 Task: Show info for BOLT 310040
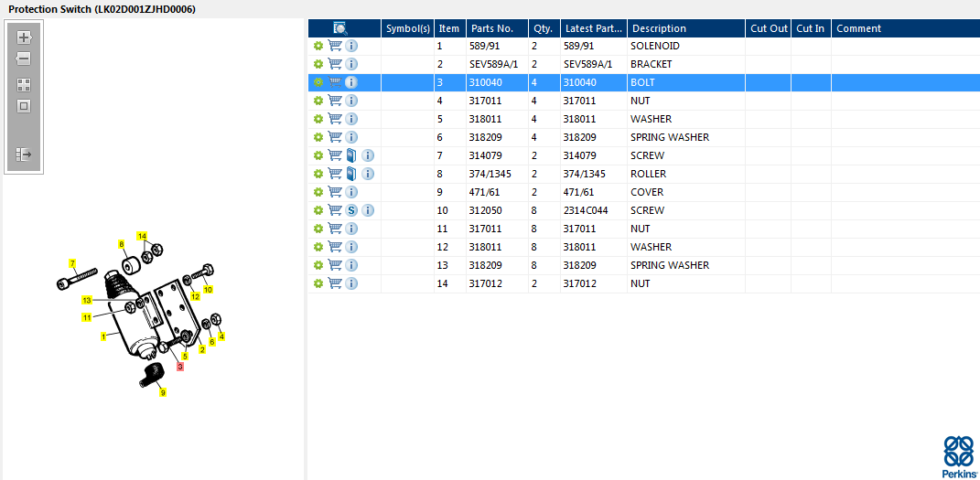(351, 82)
